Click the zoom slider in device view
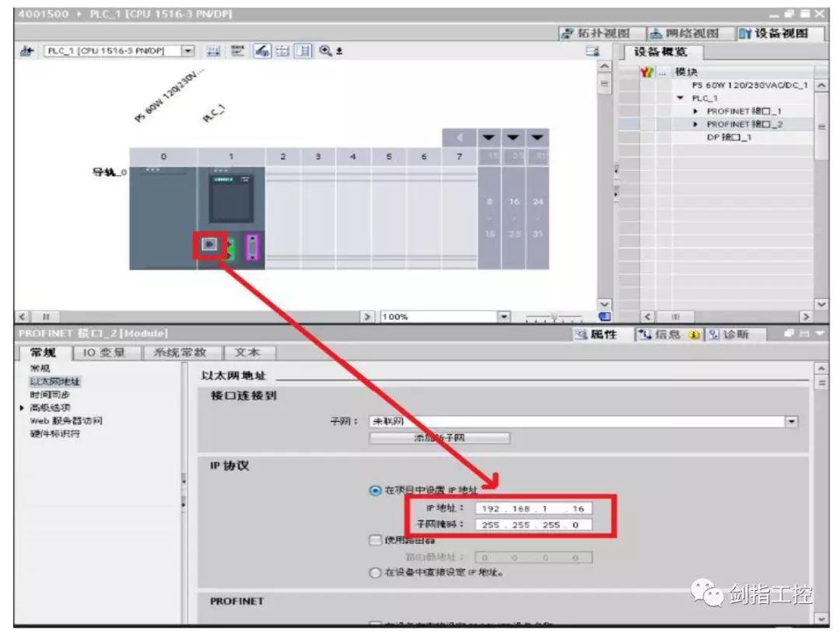 (554, 318)
